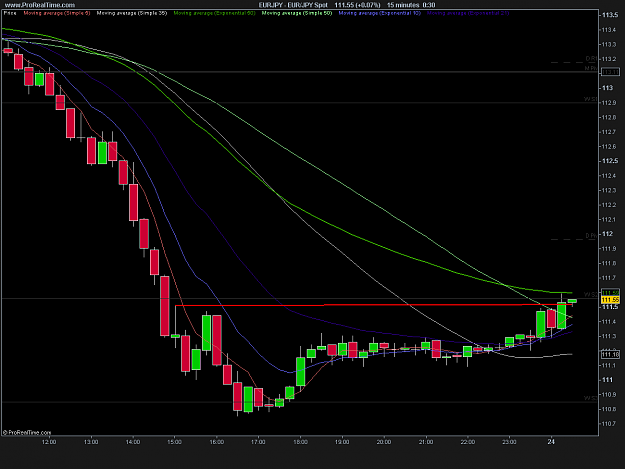
Task: Click the last green candle at 111.55
Action: coord(572,301)
